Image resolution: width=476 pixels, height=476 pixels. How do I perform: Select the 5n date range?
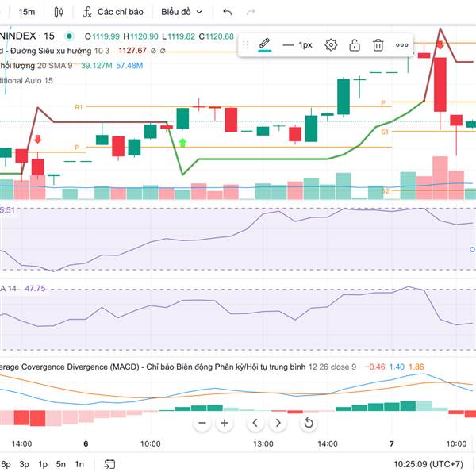(x=61, y=464)
